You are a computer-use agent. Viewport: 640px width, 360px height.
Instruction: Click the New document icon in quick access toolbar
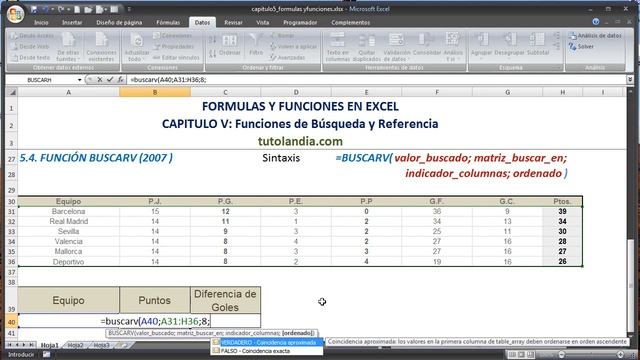(77, 9)
